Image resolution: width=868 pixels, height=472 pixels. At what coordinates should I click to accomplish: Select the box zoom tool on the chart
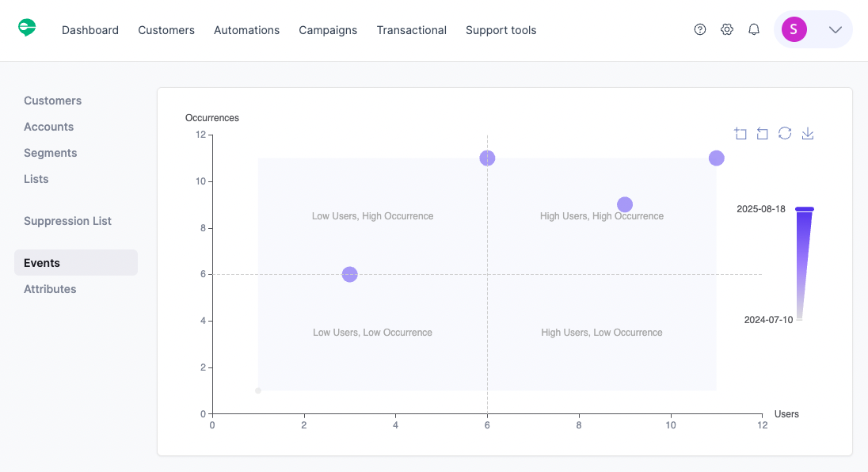(740, 133)
